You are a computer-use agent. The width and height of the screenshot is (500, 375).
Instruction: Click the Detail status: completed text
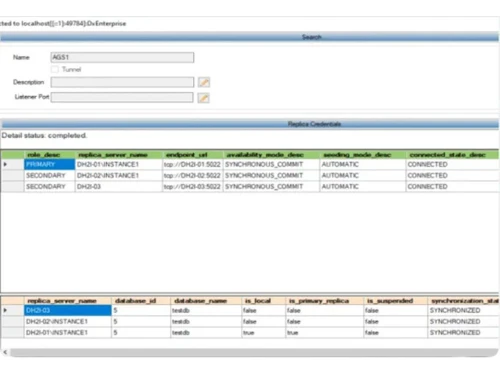point(44,135)
